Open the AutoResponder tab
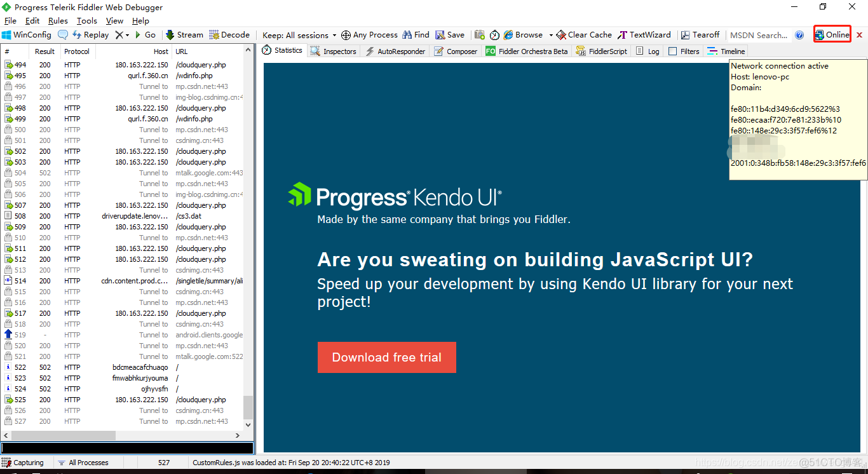 coord(395,51)
